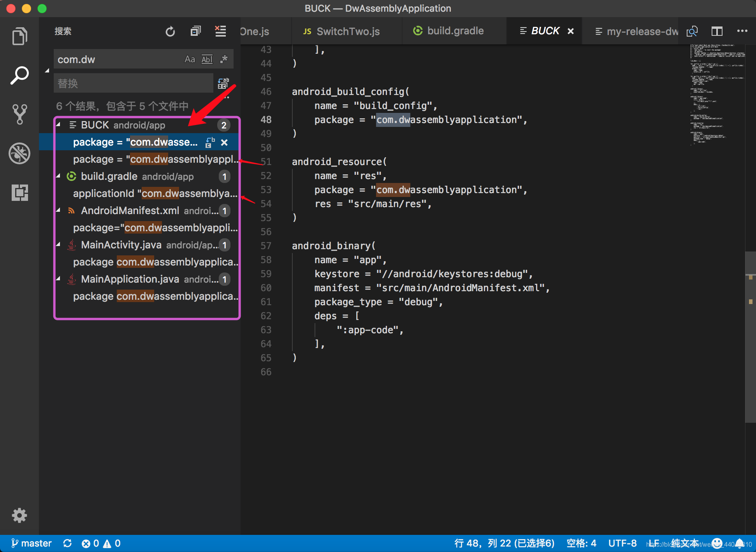Screen dimensions: 756x552
Task: Collapse the AndroidManifest.xml result group
Action: coord(58,210)
